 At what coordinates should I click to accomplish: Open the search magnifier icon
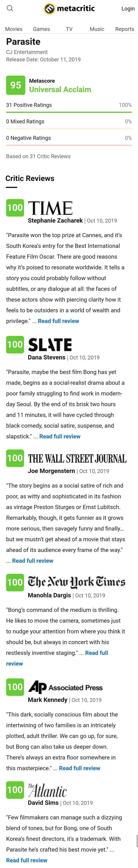pos(10,8)
